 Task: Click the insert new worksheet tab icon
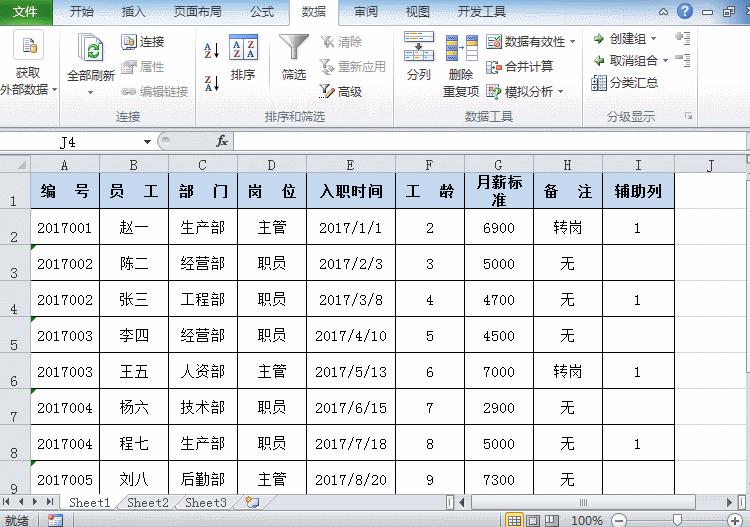(252, 502)
